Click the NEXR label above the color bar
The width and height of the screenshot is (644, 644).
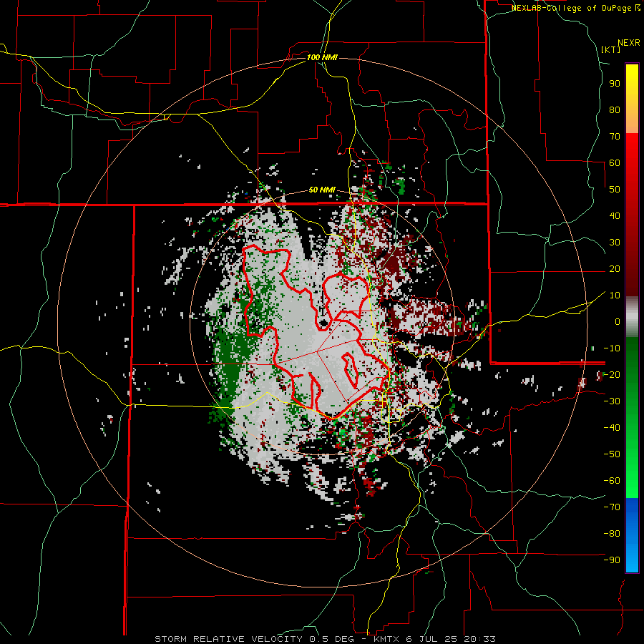click(629, 43)
